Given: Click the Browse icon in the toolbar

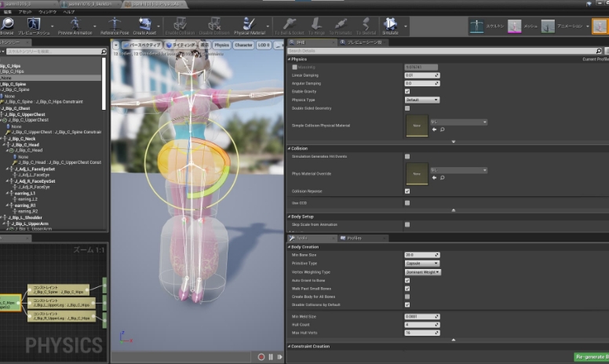Looking at the screenshot, I should point(6,25).
